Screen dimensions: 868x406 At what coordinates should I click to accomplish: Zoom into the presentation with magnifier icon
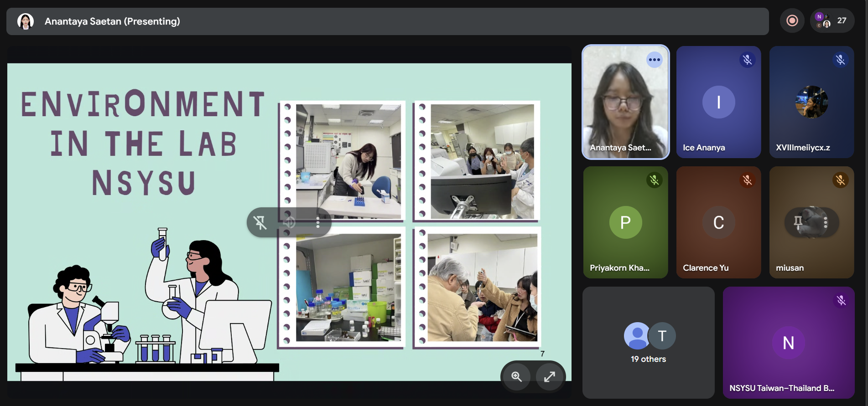[516, 376]
